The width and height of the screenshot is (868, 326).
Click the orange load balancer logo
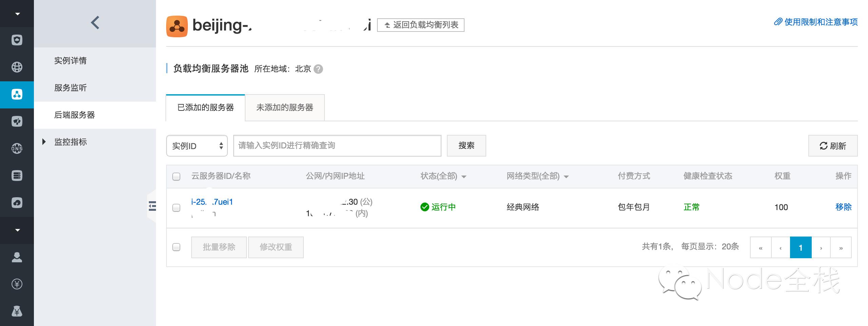click(x=177, y=26)
